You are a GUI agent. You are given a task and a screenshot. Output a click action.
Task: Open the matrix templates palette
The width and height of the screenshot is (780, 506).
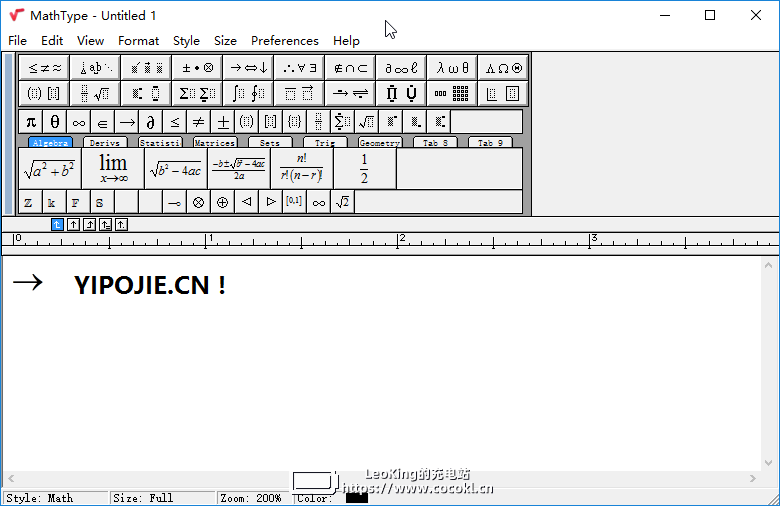452,93
